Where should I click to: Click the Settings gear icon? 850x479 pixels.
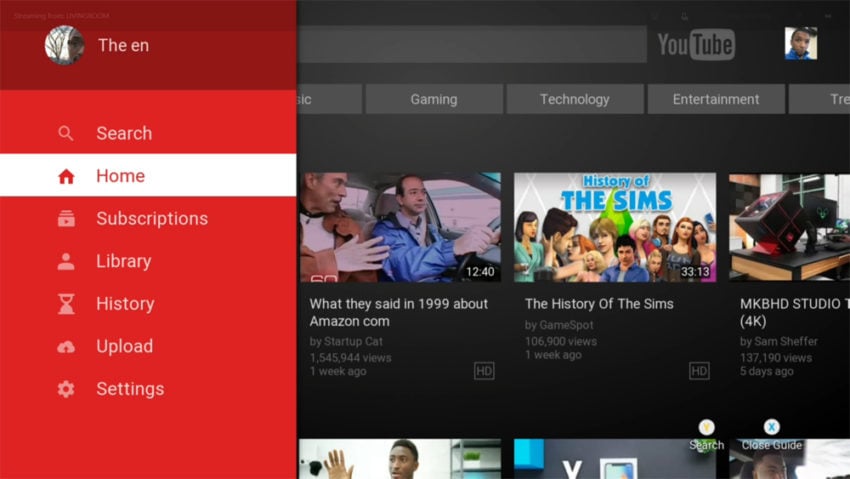click(x=66, y=389)
